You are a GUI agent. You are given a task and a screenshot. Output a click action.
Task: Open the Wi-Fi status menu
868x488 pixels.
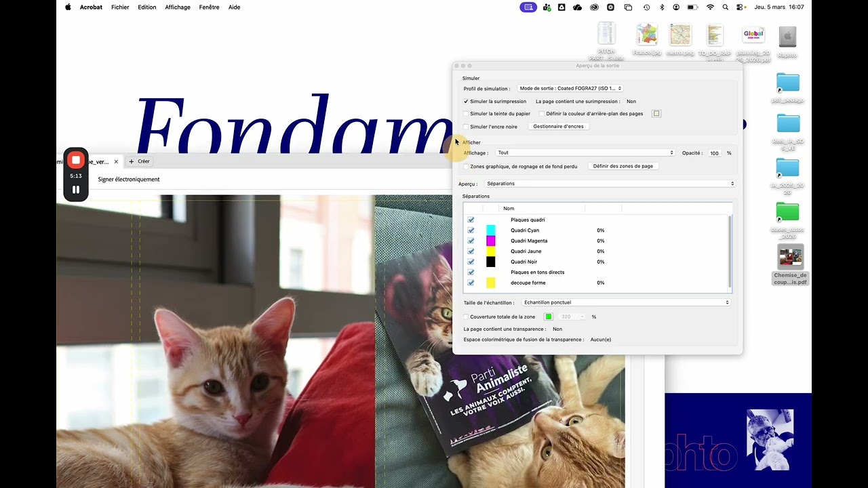(x=710, y=7)
